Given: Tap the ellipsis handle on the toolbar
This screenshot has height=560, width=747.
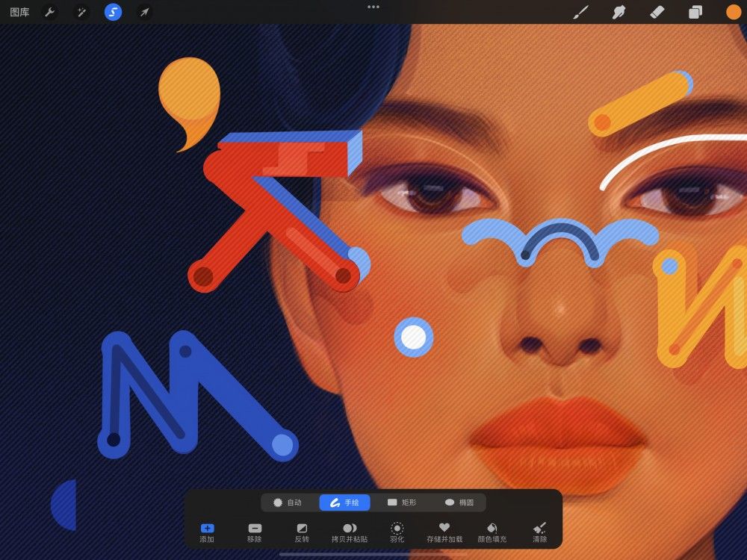Looking at the screenshot, I should pyautogui.click(x=373, y=6).
